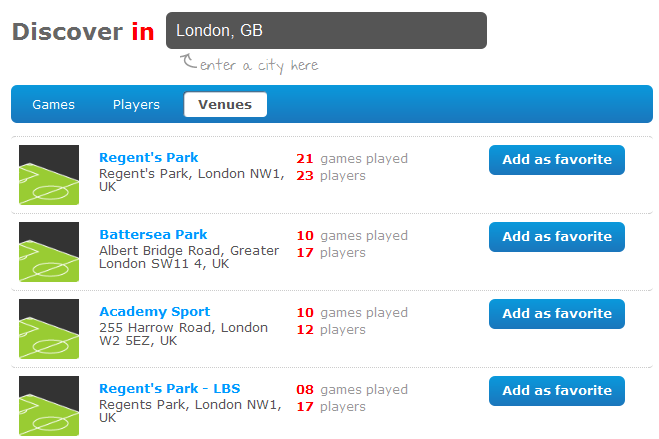Open the Battersea Park venue link

point(153,234)
